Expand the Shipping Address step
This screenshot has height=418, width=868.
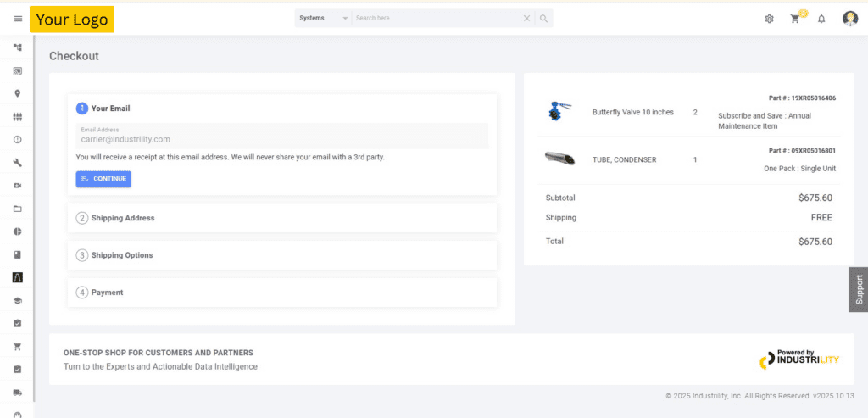click(x=123, y=218)
